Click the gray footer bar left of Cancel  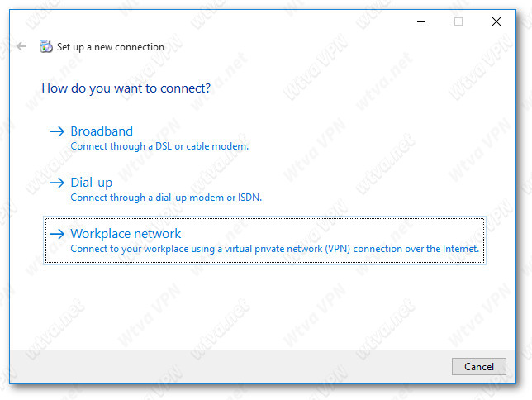pos(230,367)
